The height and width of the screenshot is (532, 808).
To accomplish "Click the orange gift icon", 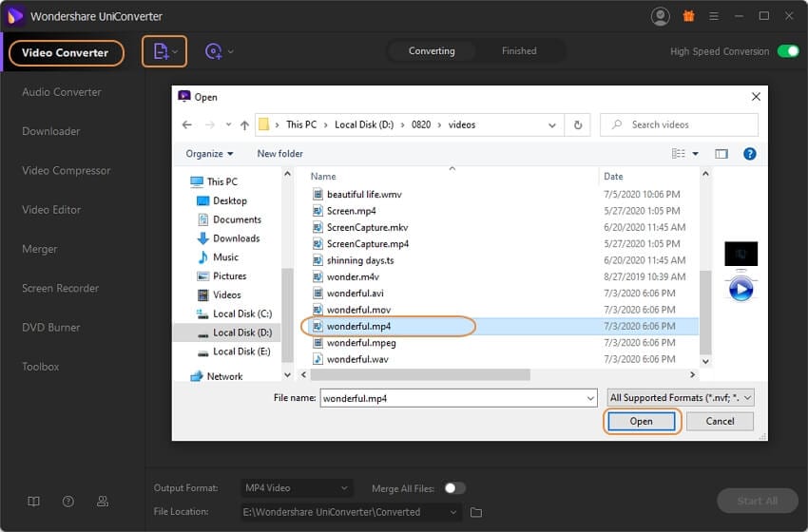I will click(x=688, y=16).
